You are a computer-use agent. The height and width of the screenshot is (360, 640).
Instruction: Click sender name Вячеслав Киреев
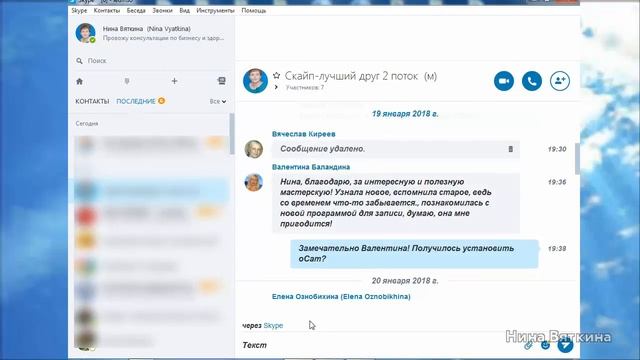304,134
